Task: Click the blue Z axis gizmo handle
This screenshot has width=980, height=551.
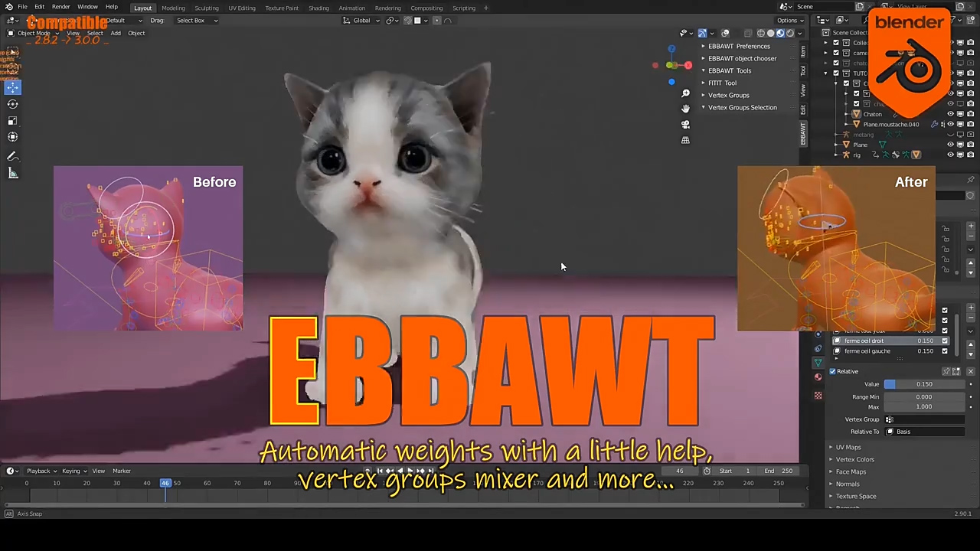Action: [671, 49]
